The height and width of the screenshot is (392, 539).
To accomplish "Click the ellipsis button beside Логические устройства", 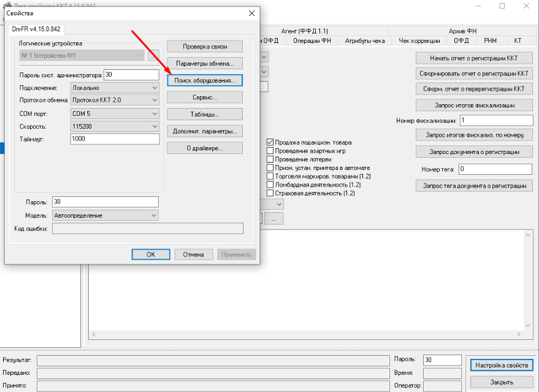I will 153,56.
